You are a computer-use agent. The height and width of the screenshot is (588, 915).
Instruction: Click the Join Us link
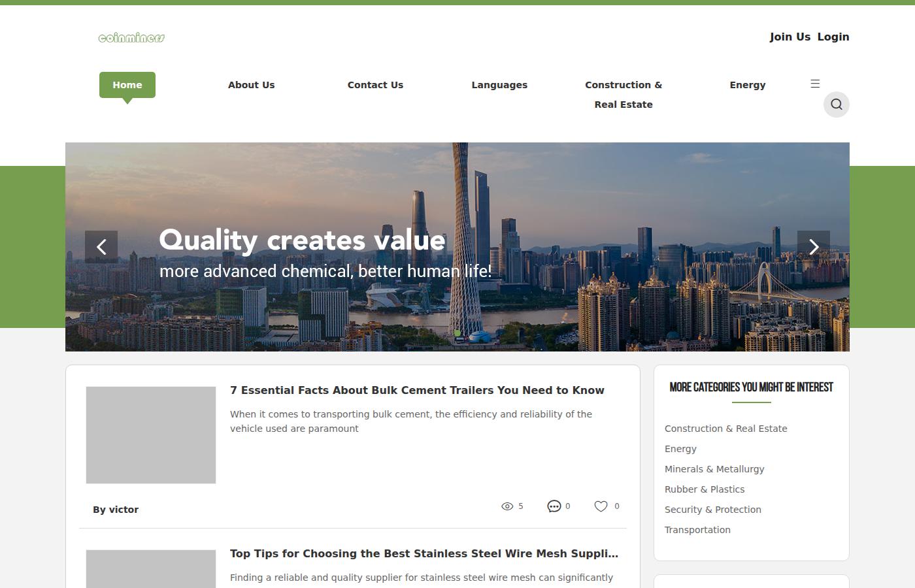790,37
